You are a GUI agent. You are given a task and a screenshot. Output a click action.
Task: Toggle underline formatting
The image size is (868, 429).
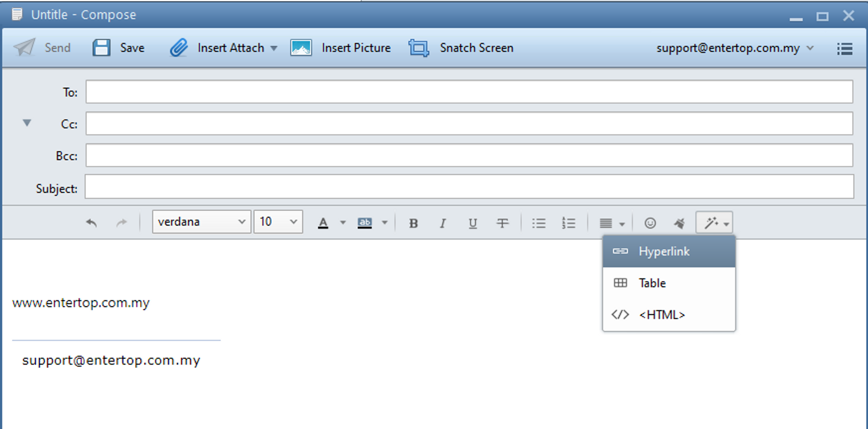(473, 223)
